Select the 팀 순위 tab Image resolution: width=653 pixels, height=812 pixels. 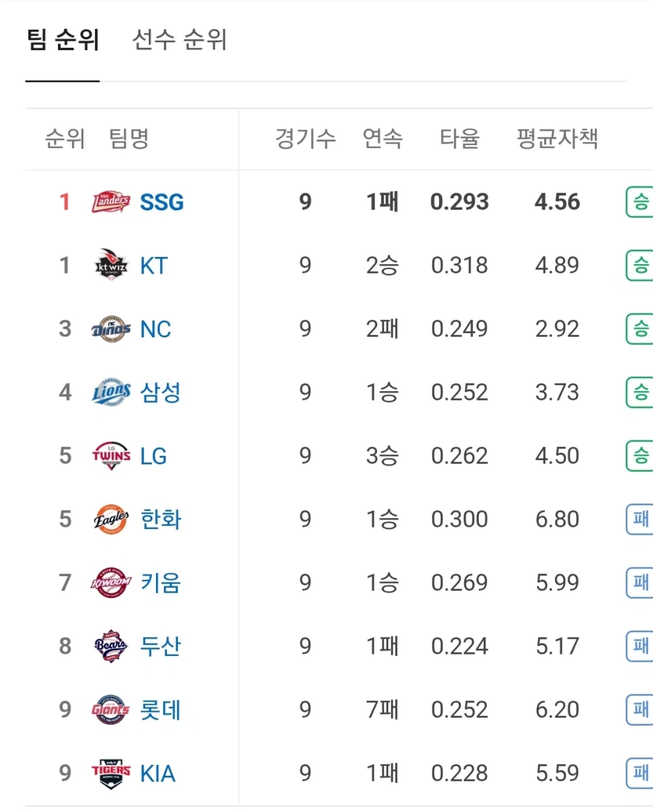62,41
